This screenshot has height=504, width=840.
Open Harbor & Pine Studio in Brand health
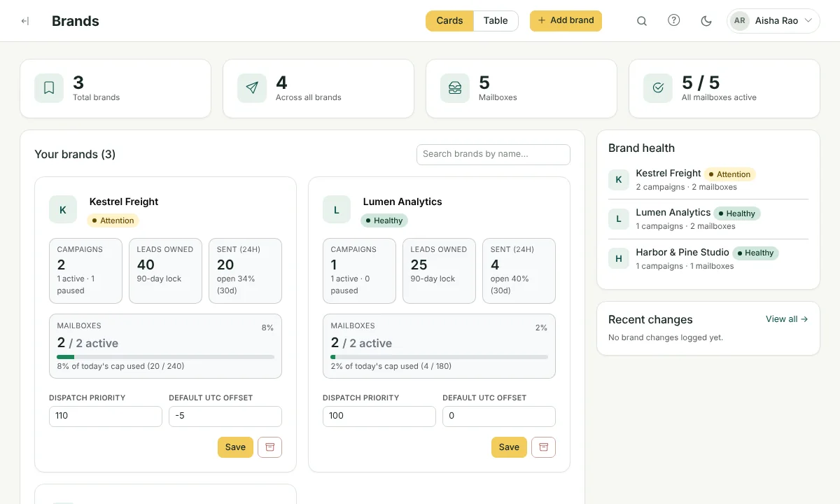tap(708, 259)
